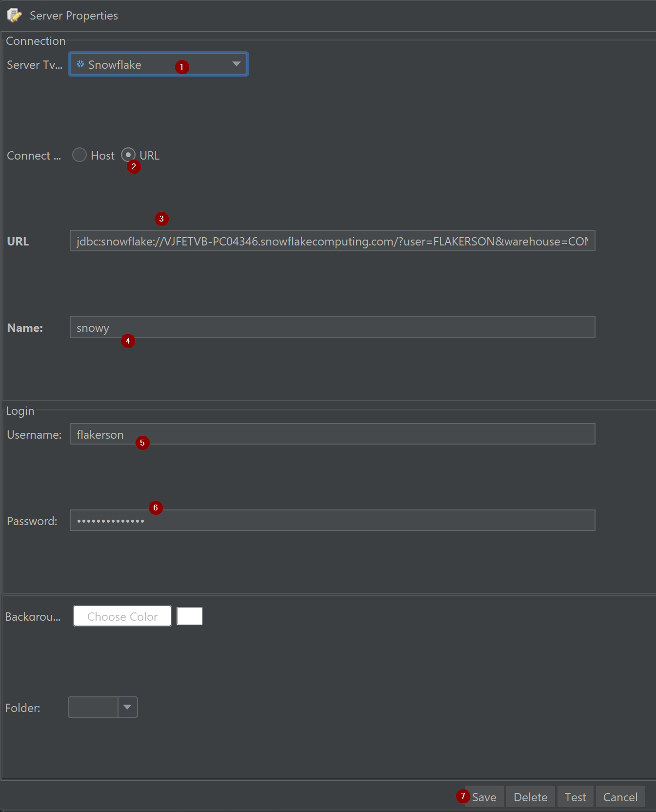The height and width of the screenshot is (812, 656).
Task: Select the Host radio button
Action: pos(80,155)
